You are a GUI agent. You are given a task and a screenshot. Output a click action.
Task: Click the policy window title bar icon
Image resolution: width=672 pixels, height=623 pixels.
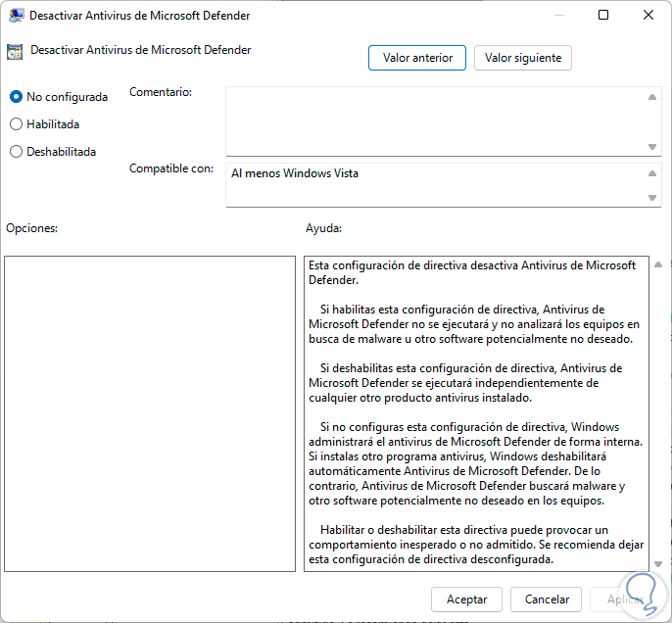[x=16, y=16]
